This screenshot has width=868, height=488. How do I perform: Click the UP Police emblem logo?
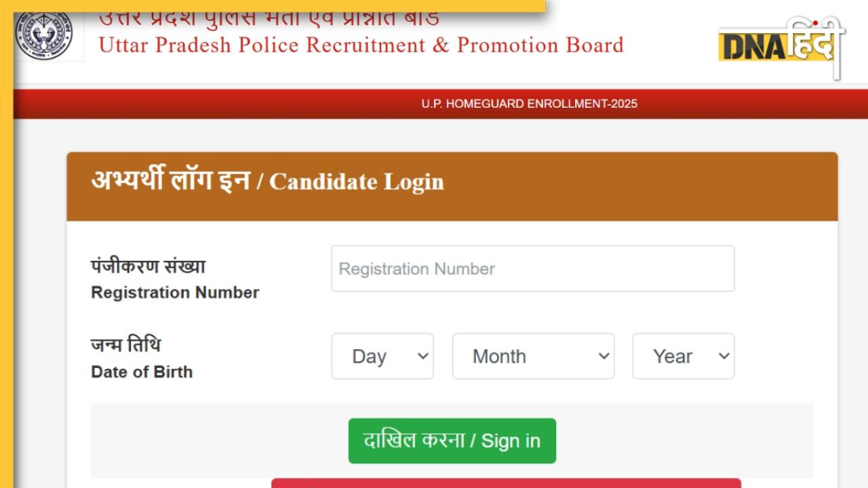(43, 34)
